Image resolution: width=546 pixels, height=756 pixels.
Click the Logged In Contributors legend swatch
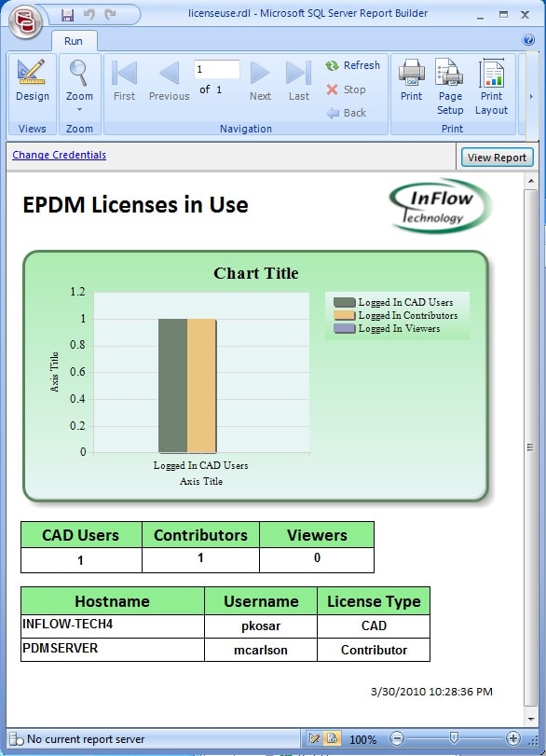(344, 315)
